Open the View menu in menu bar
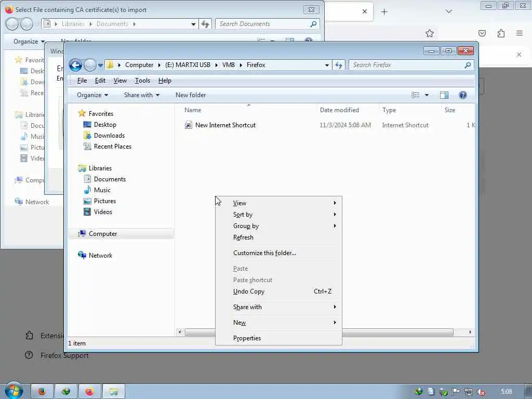Screen dimensions: 532x399 click(x=120, y=81)
